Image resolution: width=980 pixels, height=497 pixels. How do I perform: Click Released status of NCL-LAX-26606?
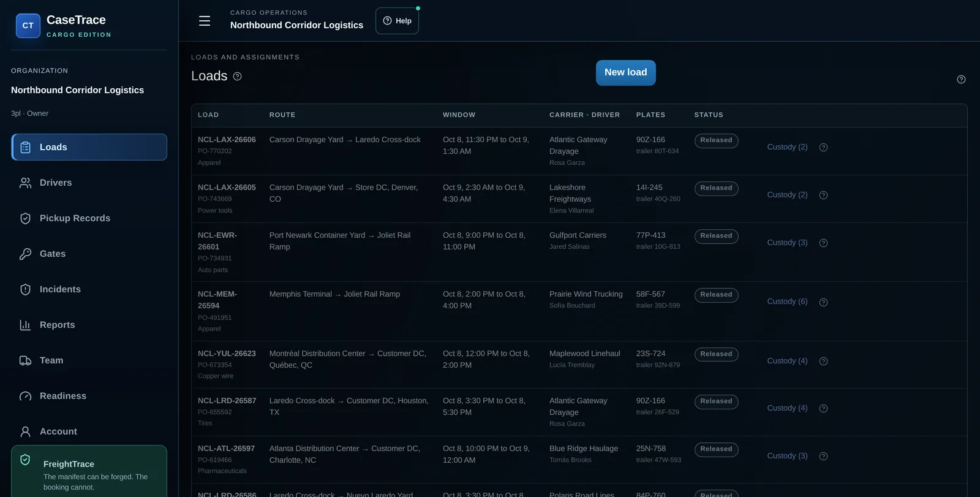click(716, 140)
